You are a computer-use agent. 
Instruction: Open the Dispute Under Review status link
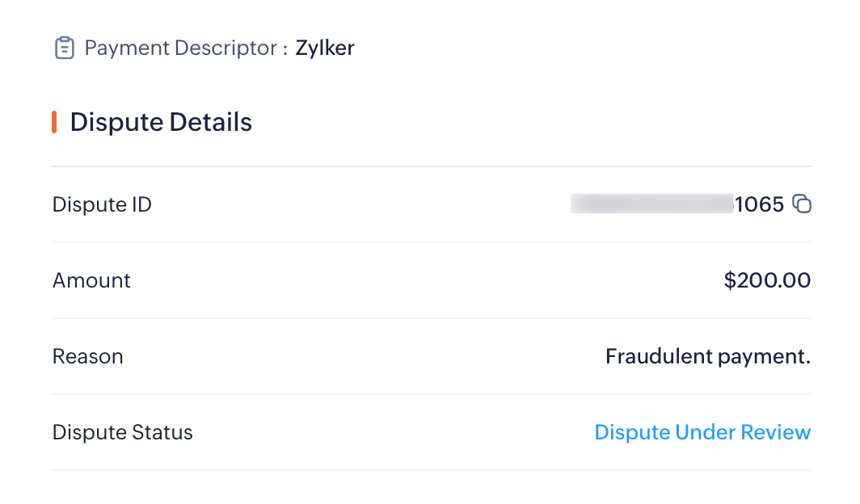(x=702, y=432)
